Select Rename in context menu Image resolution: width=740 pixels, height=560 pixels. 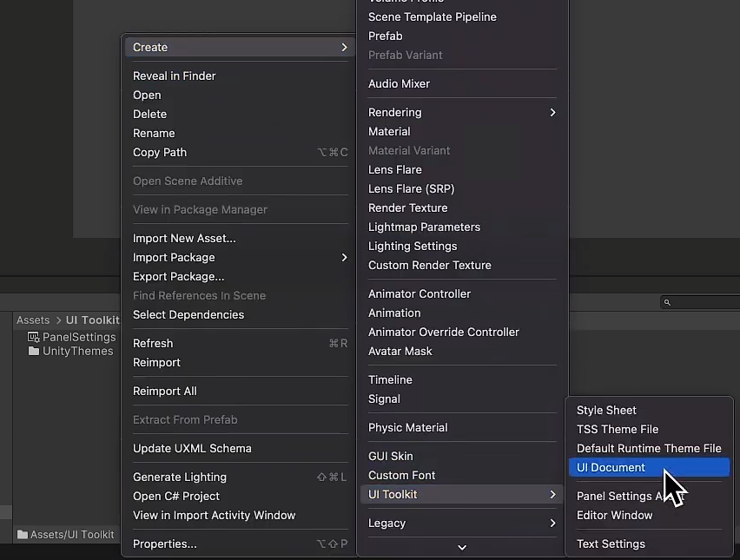pos(241,133)
